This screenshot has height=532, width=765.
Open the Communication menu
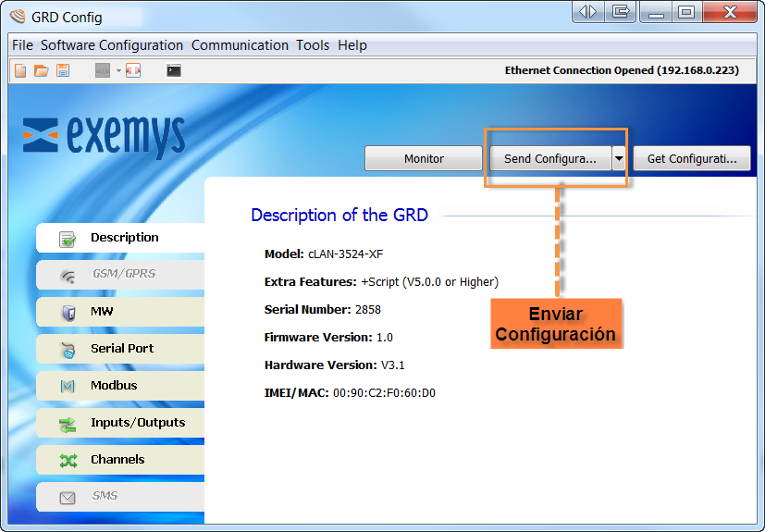(x=240, y=45)
